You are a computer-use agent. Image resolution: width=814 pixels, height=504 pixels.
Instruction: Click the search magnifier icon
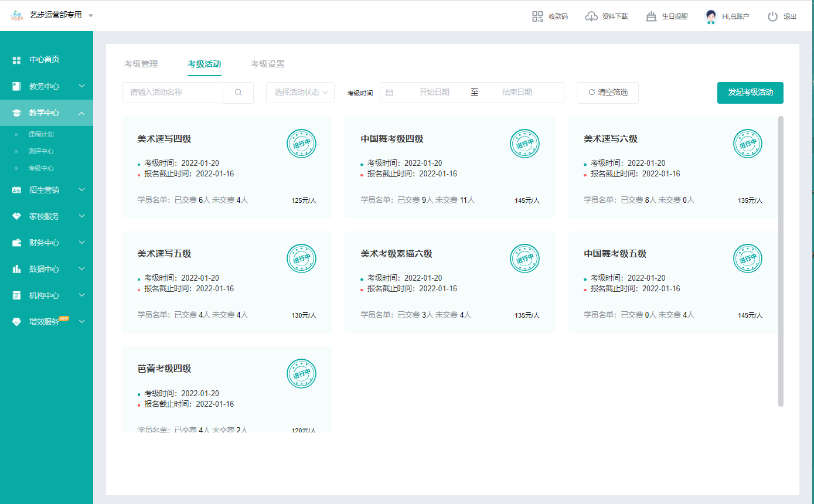pos(238,93)
